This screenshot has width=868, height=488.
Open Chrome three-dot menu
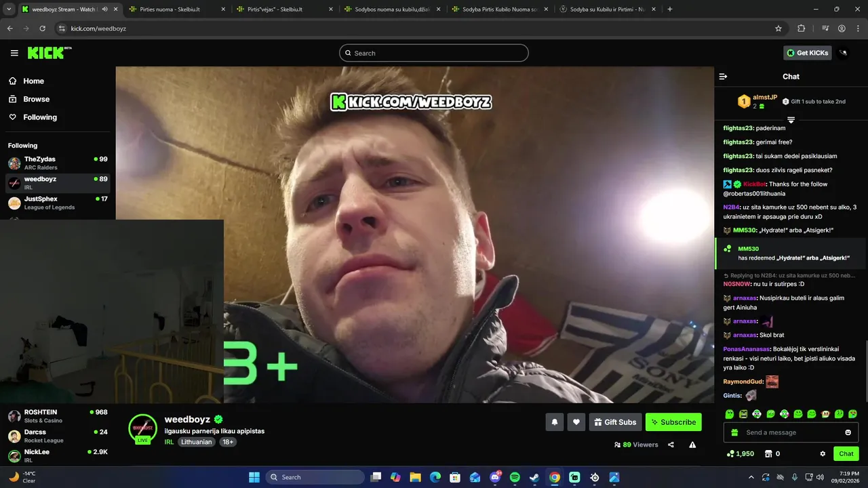coord(858,28)
